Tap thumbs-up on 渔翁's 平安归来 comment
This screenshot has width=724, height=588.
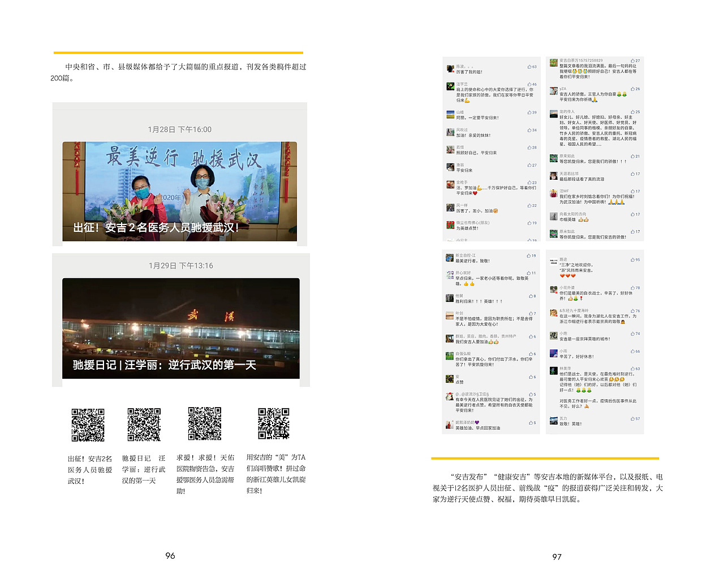click(529, 165)
